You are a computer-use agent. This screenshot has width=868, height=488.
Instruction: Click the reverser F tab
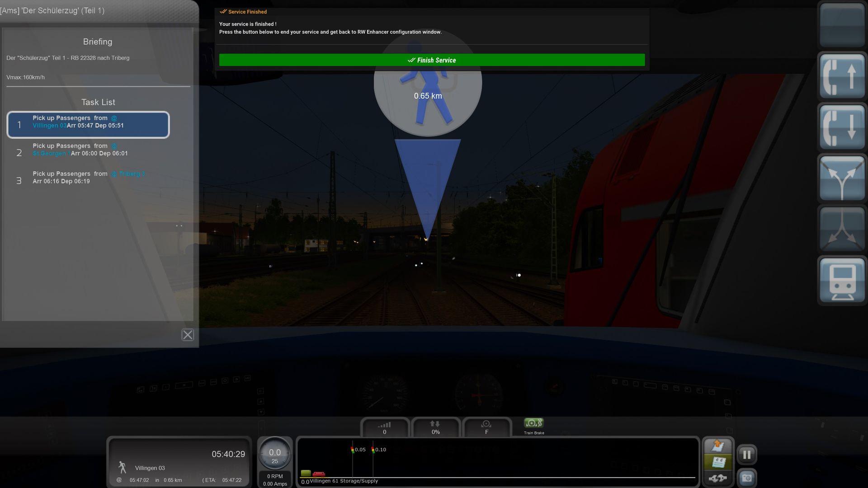pyautogui.click(x=486, y=427)
